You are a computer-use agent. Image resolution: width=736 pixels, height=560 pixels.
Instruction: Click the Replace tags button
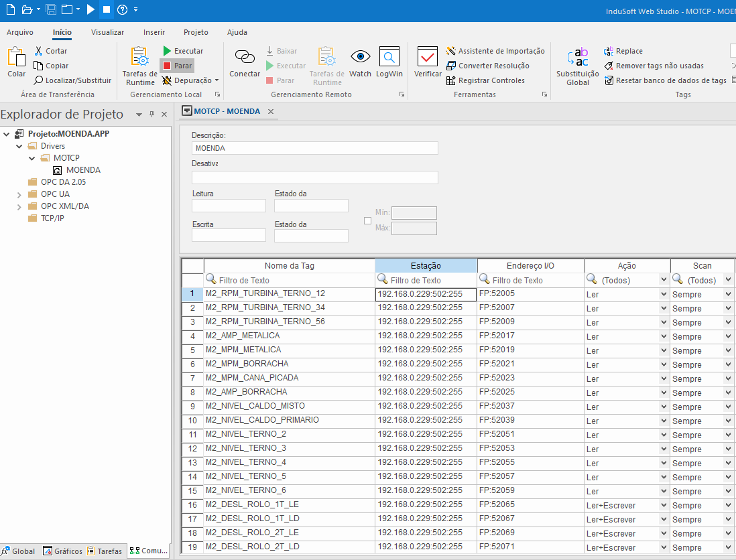click(623, 51)
